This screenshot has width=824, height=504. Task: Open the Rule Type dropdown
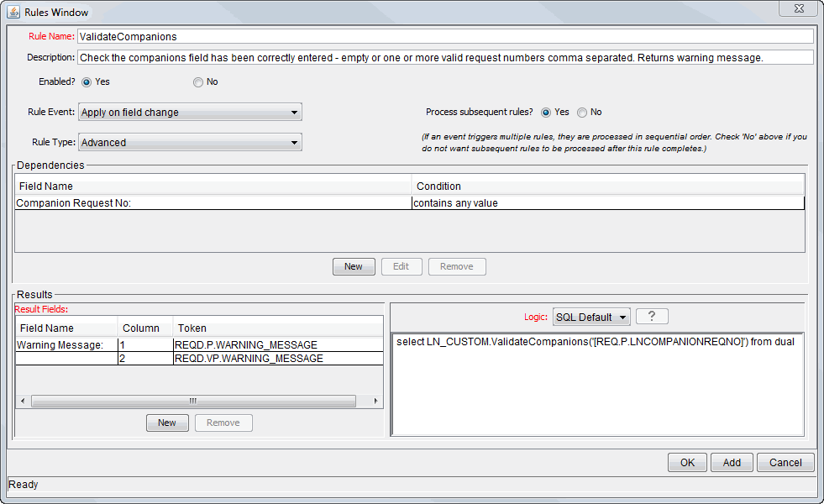(190, 143)
